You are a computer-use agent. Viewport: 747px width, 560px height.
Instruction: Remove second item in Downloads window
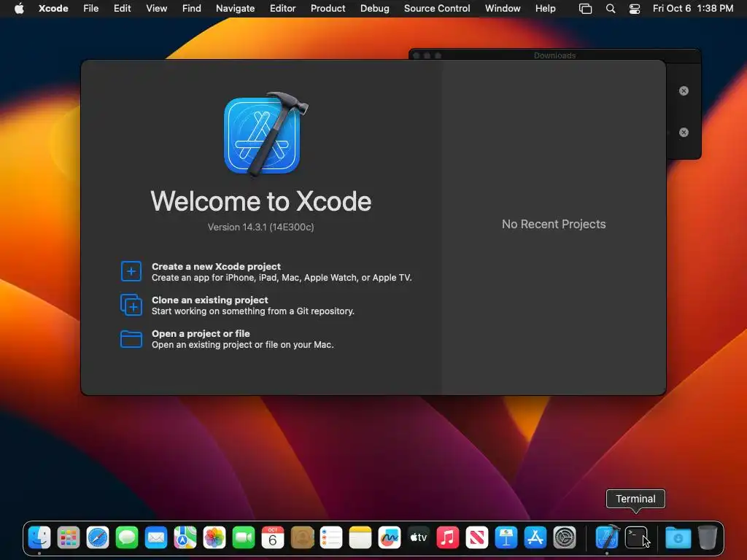684,133
